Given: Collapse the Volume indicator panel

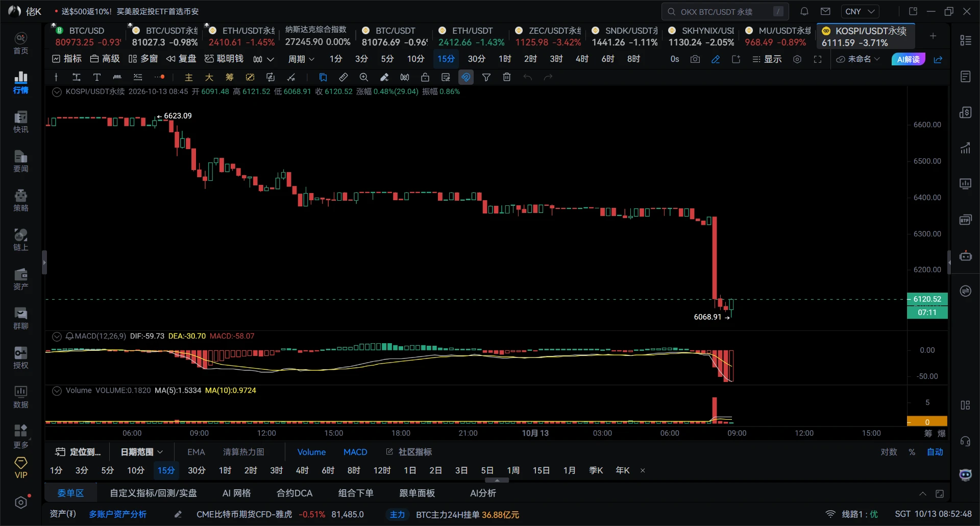Looking at the screenshot, I should (57, 391).
